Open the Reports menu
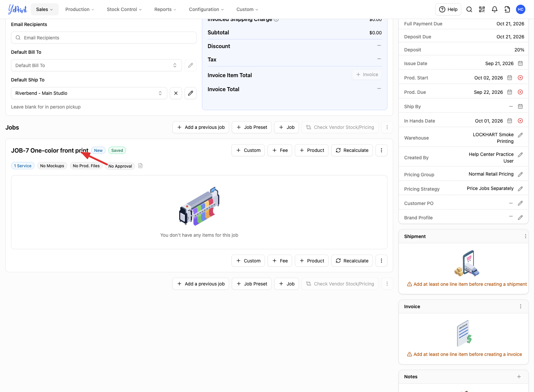Viewport: 534px width, 392px height. coord(165,9)
